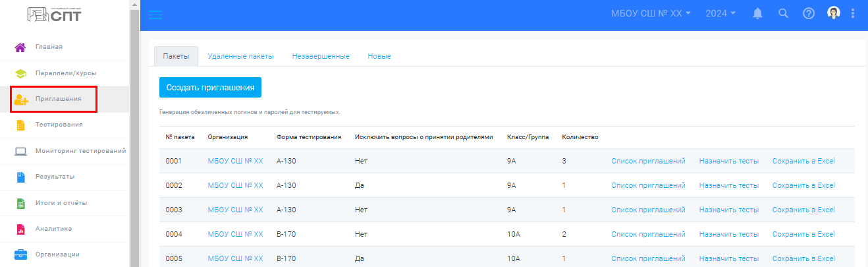Image resolution: width=868 pixels, height=267 pixels.
Task: Click Сохранить в Excel for package 0004
Action: [x=803, y=234]
